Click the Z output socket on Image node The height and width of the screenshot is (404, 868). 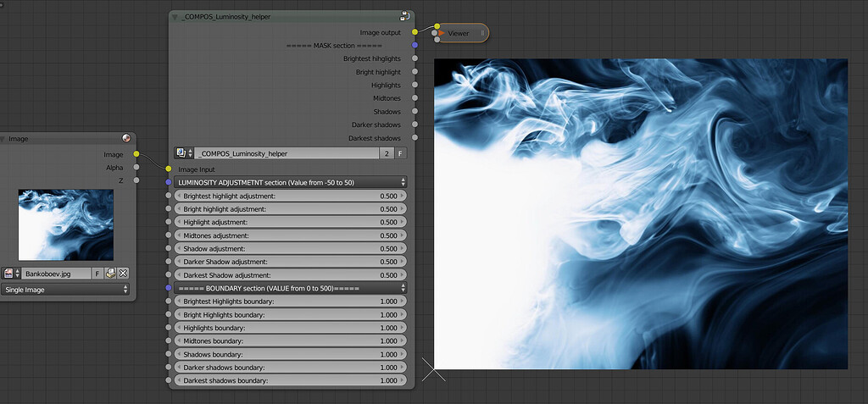[x=136, y=180]
